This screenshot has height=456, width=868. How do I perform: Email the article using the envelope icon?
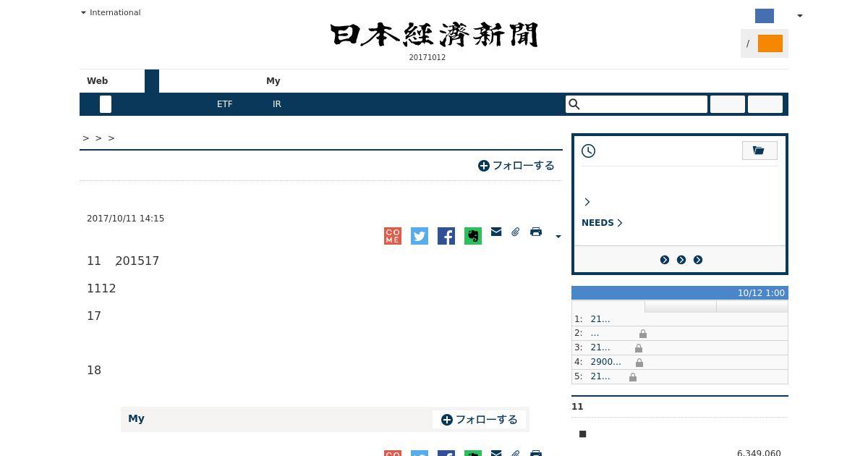496,232
